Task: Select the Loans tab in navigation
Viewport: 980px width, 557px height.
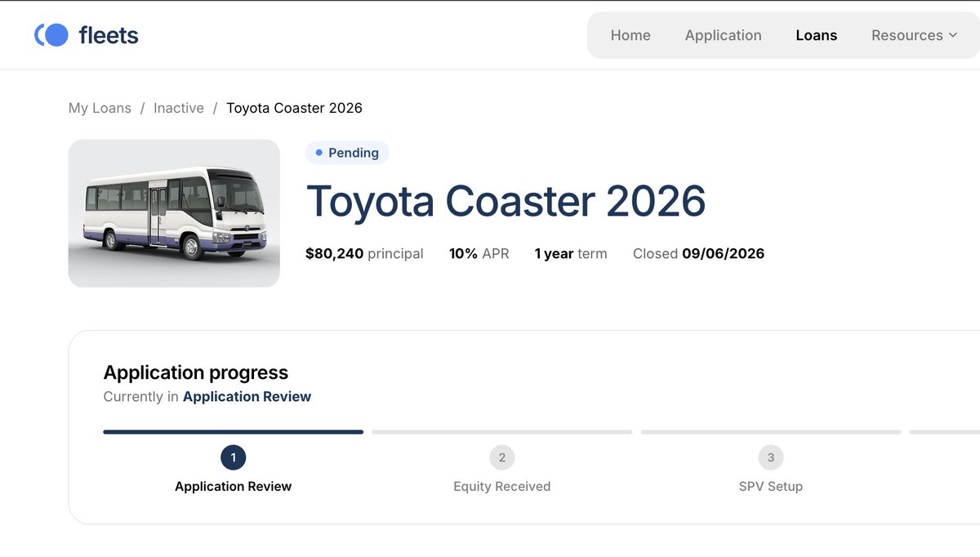Action: [x=817, y=35]
